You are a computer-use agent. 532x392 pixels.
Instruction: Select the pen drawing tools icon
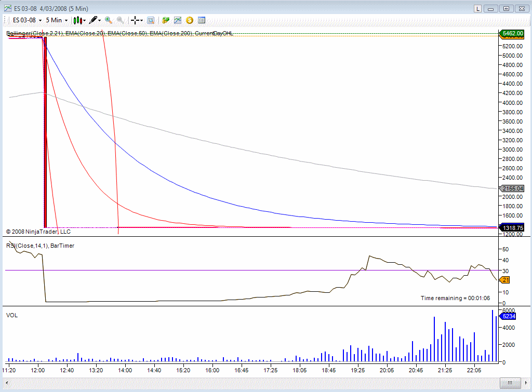tap(94, 20)
